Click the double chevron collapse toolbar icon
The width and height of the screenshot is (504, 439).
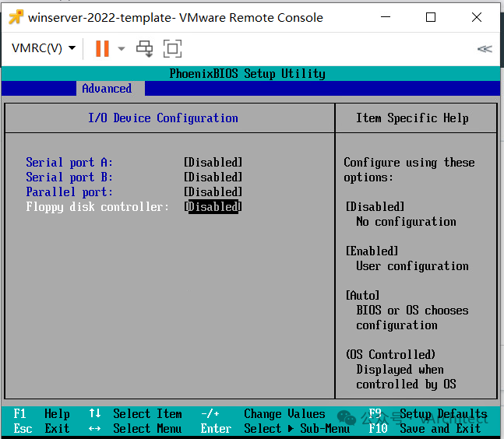click(485, 49)
